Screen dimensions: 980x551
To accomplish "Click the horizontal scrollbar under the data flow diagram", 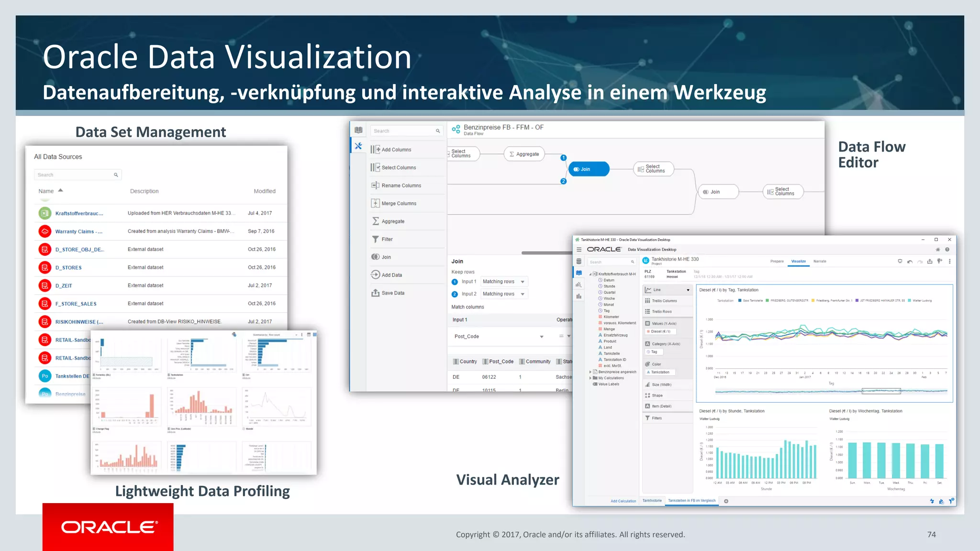I will pyautogui.click(x=546, y=253).
